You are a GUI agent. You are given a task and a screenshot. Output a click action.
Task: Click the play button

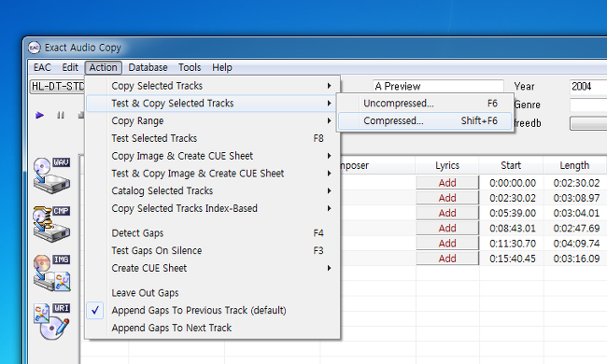(x=39, y=116)
